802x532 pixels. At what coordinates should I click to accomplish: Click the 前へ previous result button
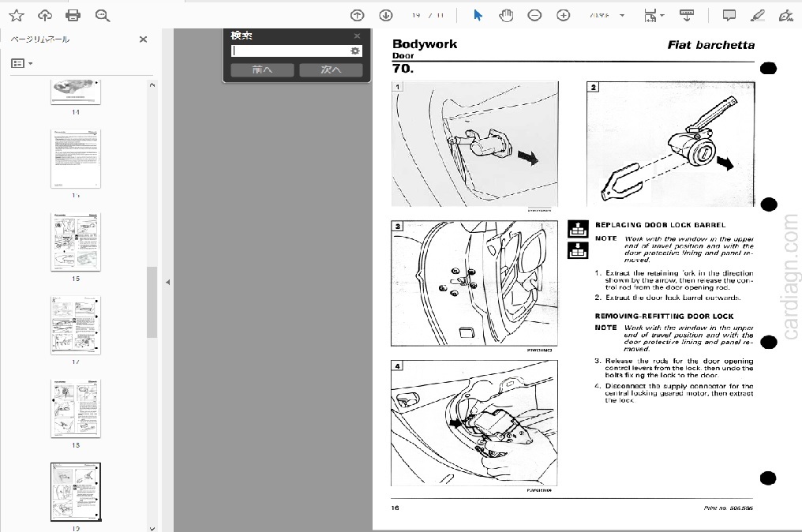pos(262,69)
